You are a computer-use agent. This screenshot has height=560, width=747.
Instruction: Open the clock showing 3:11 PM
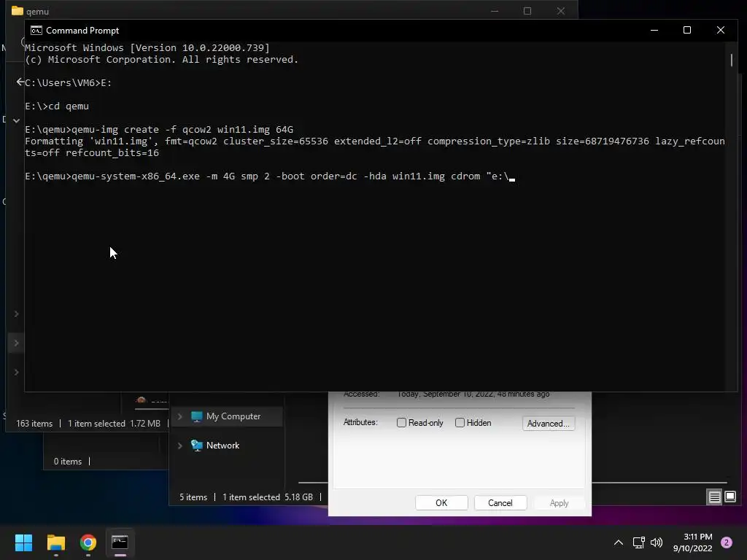click(693, 542)
